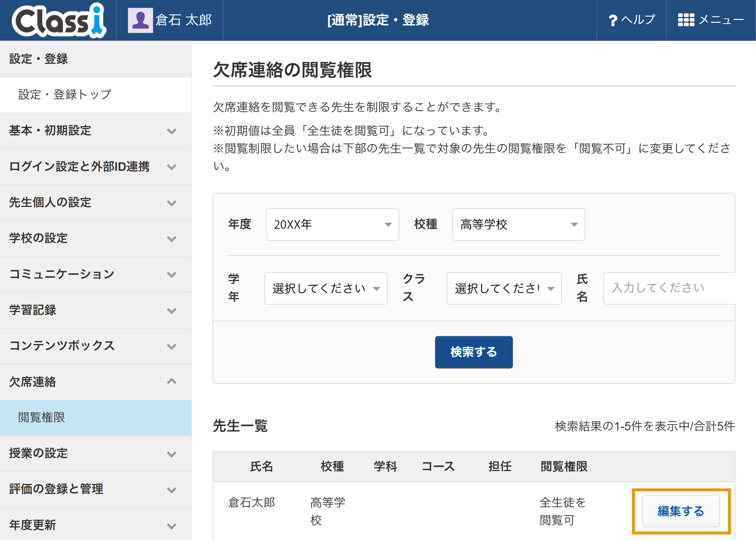Expand the ログイン設定と外部ID連携 section
The width and height of the screenshot is (756, 540).
pos(96,167)
